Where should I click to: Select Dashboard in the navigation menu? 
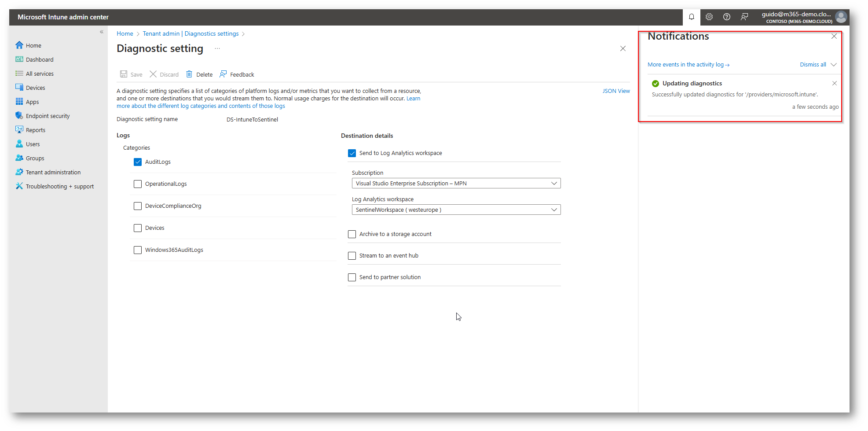click(40, 59)
